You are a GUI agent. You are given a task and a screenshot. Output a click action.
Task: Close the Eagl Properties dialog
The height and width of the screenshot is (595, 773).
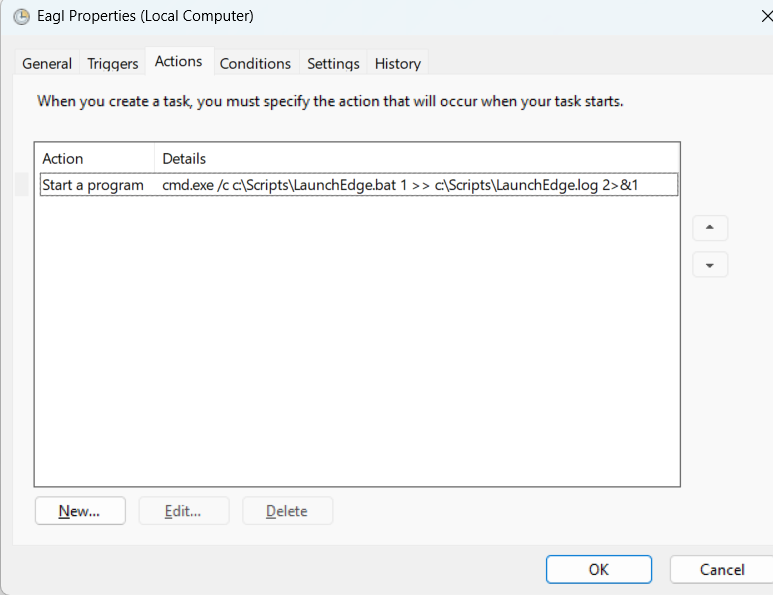pos(766,16)
